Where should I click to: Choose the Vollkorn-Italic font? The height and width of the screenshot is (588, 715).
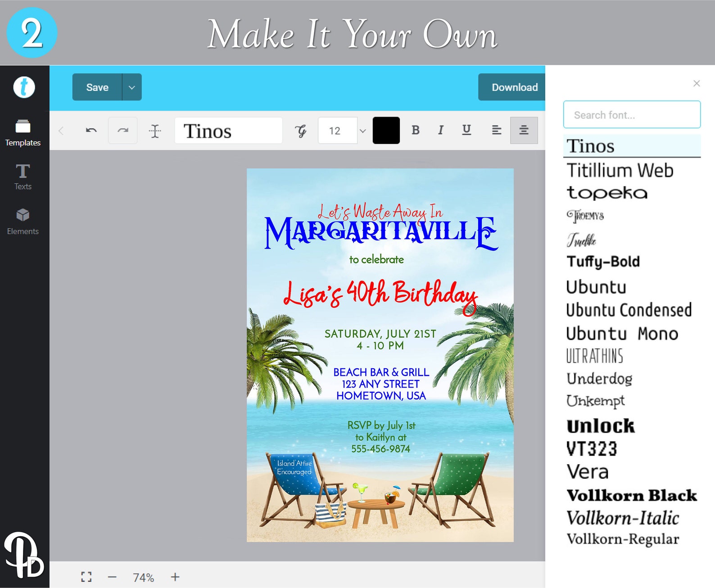click(623, 518)
